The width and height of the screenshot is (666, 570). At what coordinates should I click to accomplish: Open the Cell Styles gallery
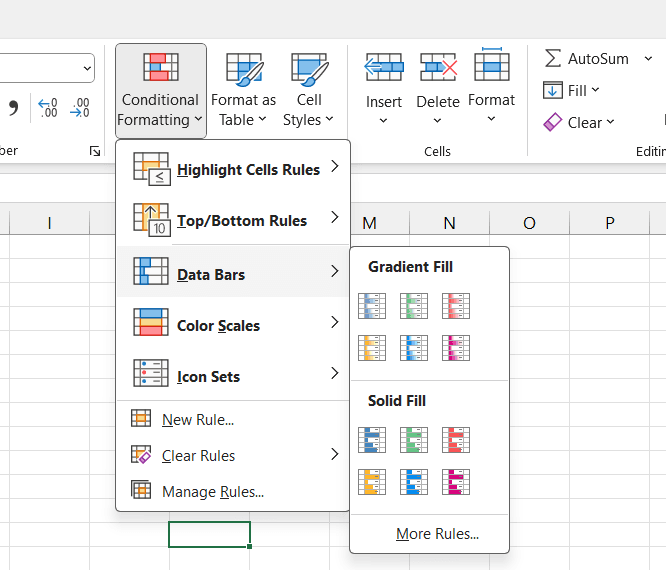coord(309,90)
